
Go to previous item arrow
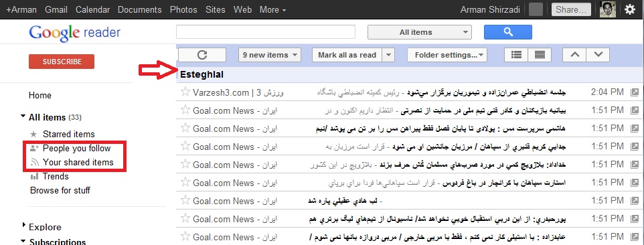(x=574, y=55)
